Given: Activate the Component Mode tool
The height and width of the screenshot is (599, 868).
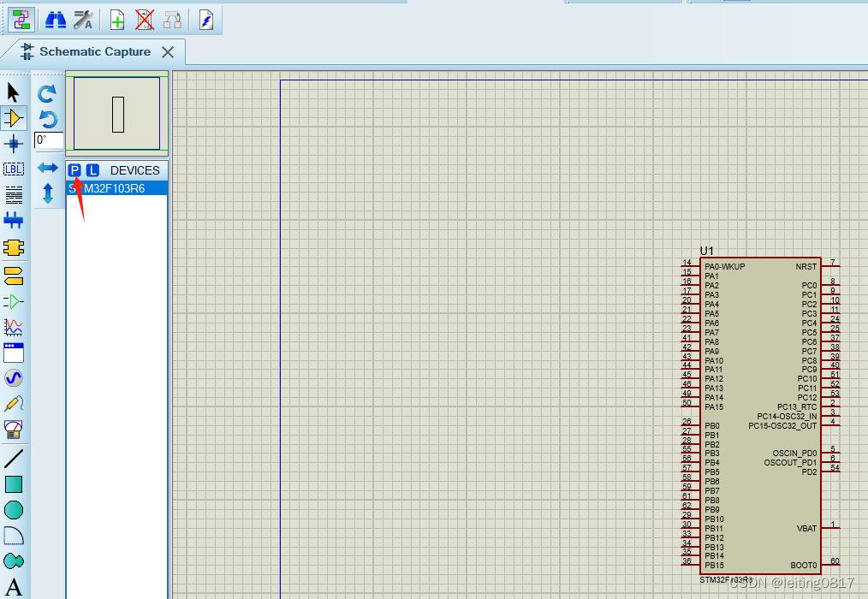Looking at the screenshot, I should click(x=14, y=118).
